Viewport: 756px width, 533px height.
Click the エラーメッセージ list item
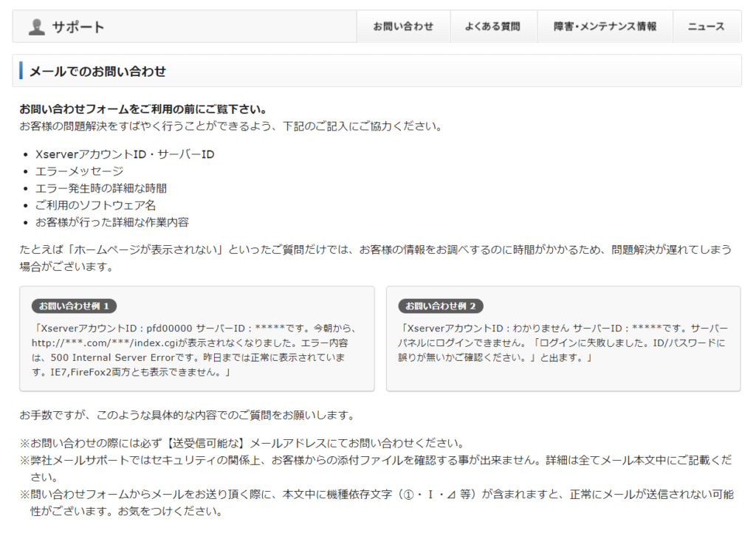pos(79,171)
